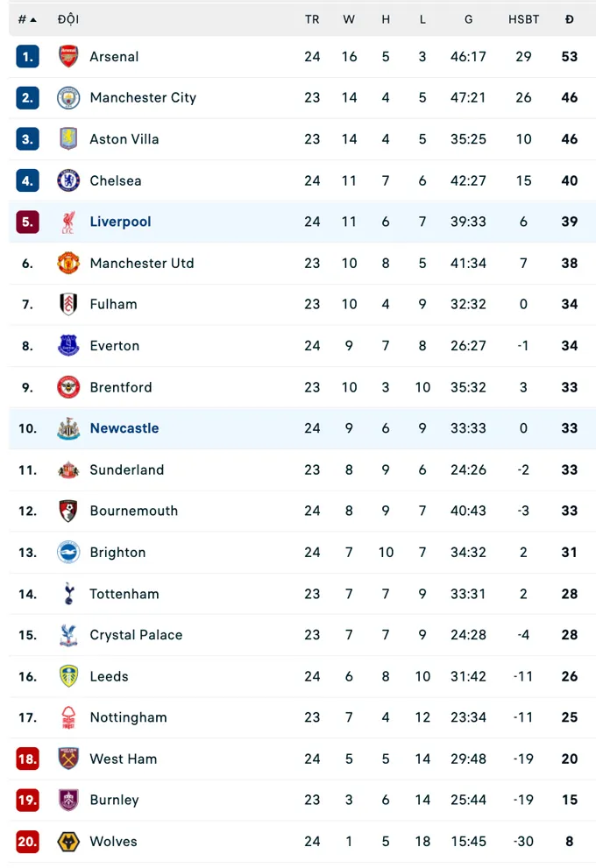596x868 pixels.
Task: Click the Wolves club crest
Action: pos(68,841)
